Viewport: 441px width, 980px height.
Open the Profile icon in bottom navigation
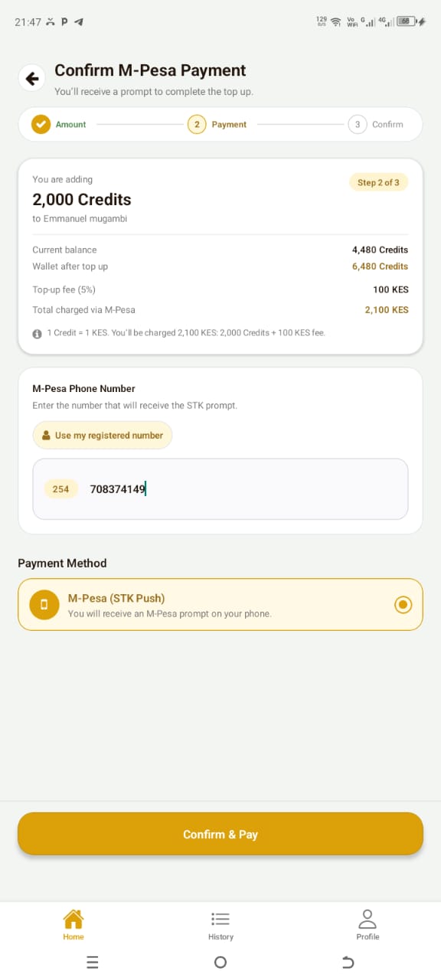367,916
